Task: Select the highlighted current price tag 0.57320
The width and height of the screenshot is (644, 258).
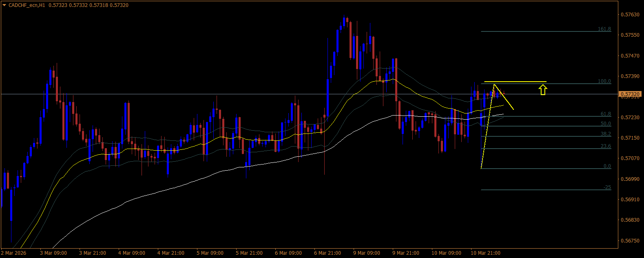Action: click(631, 94)
